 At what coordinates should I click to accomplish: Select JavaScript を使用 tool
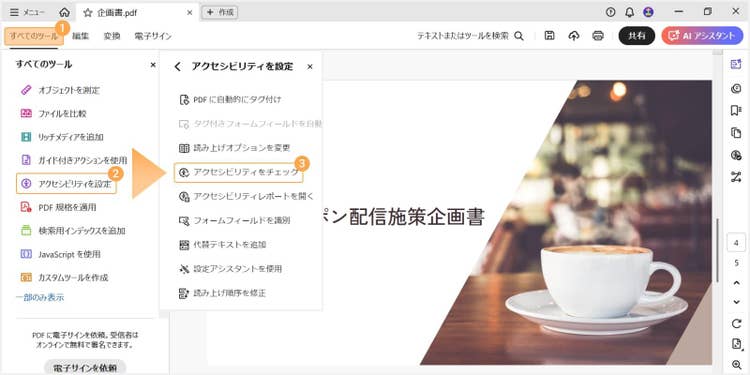pyautogui.click(x=61, y=254)
